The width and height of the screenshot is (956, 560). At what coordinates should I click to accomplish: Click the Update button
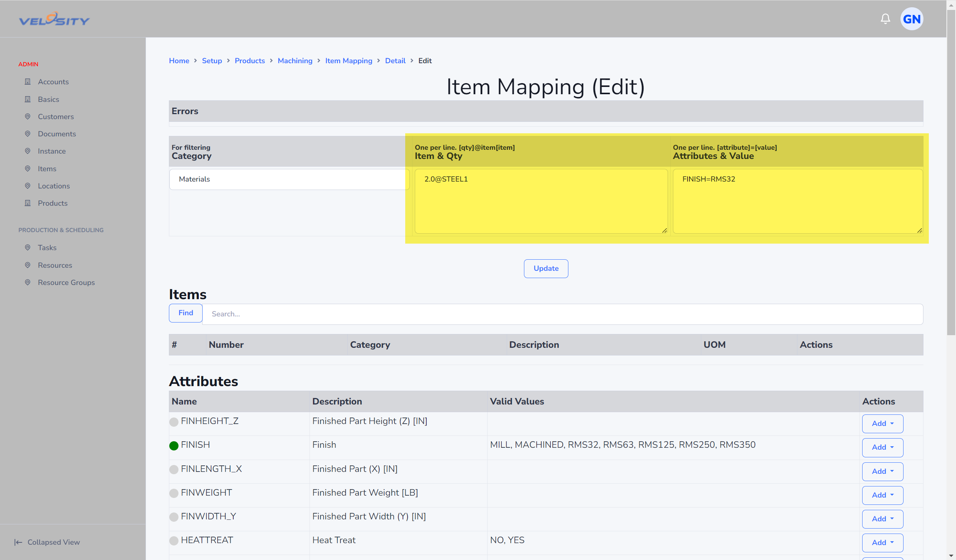tap(546, 268)
